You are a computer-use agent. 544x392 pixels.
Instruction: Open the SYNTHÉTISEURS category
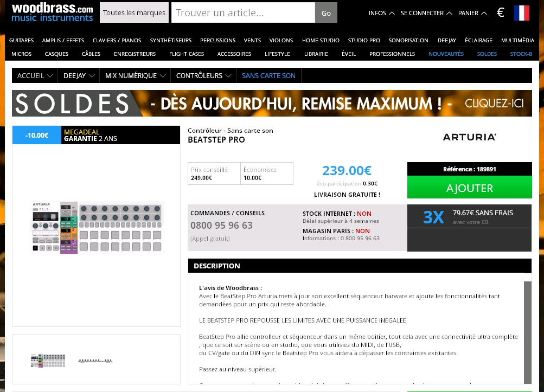(171, 40)
